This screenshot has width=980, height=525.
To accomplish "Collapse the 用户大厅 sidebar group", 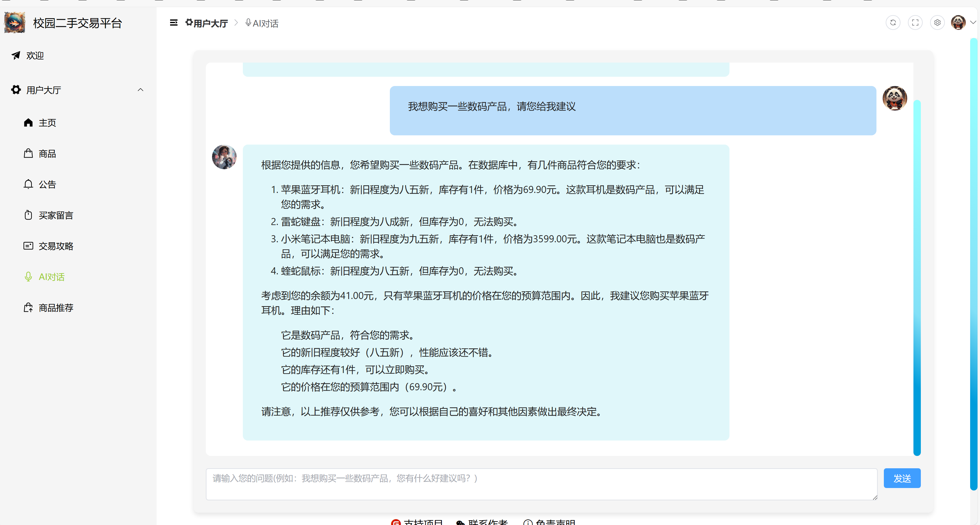I will click(x=141, y=90).
